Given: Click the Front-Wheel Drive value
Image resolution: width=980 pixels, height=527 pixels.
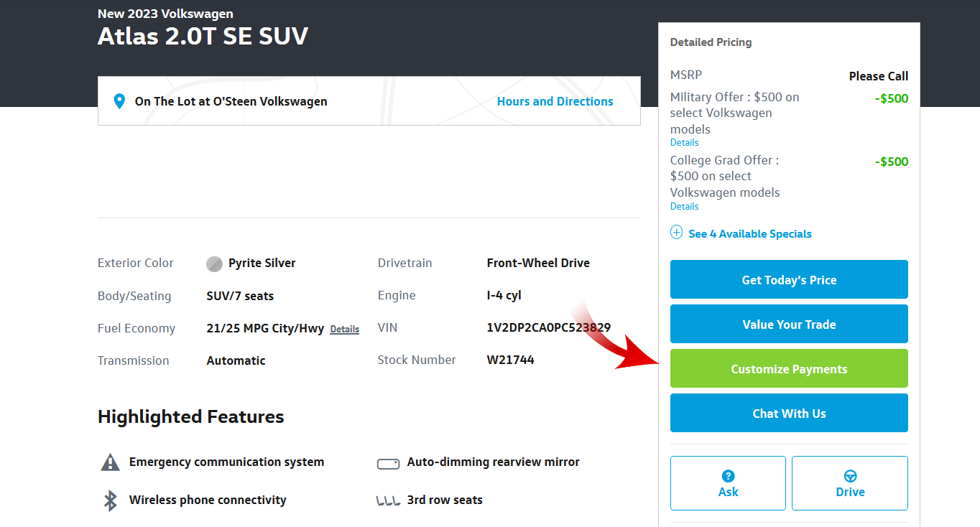Looking at the screenshot, I should click(538, 263).
